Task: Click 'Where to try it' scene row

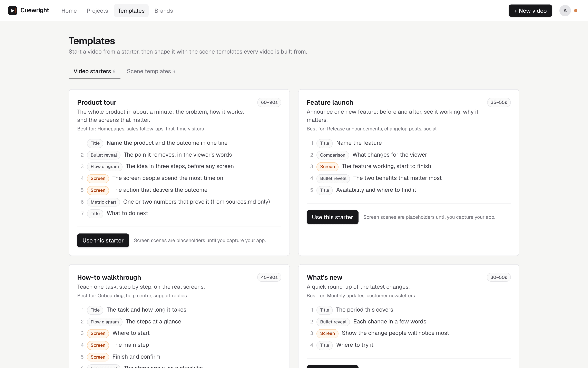Action: [x=409, y=345]
